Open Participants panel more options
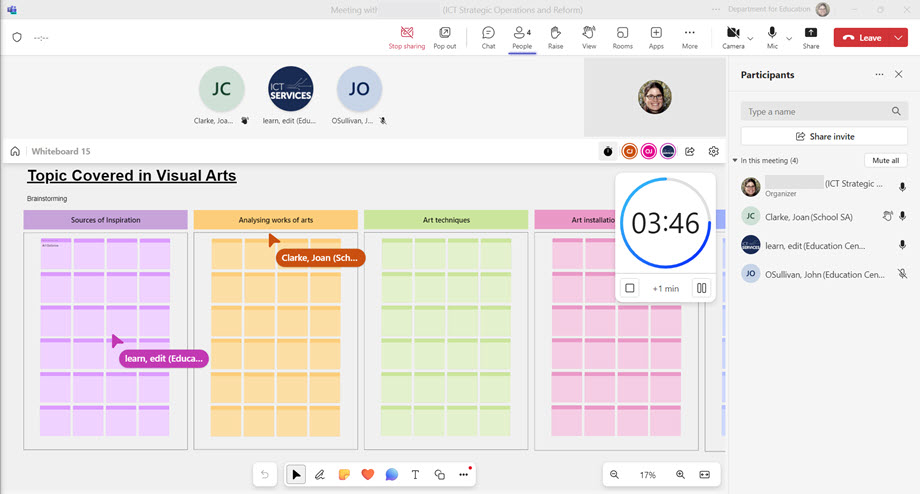The image size is (920, 494). pyautogui.click(x=879, y=75)
